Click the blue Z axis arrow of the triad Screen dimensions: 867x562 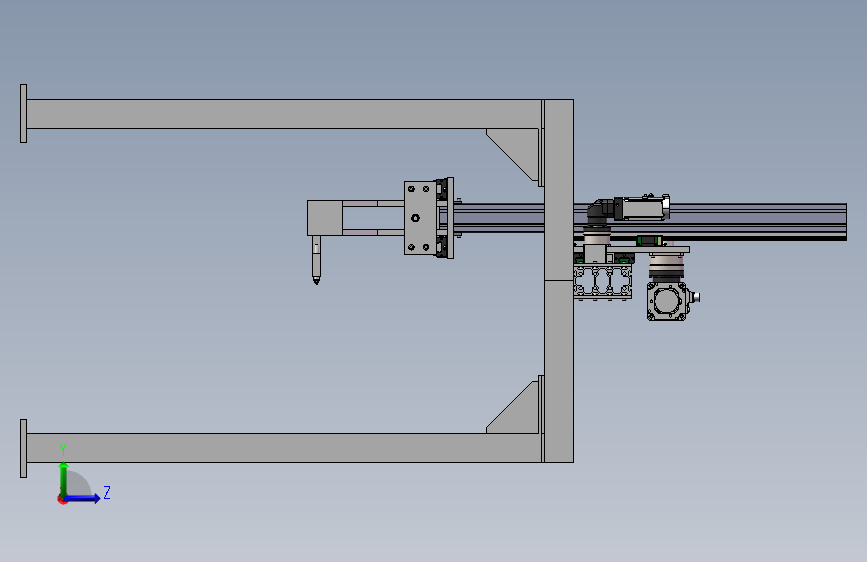(x=83, y=498)
